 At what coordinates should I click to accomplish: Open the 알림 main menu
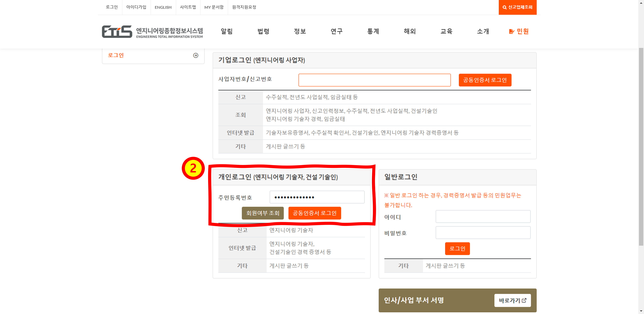(227, 31)
